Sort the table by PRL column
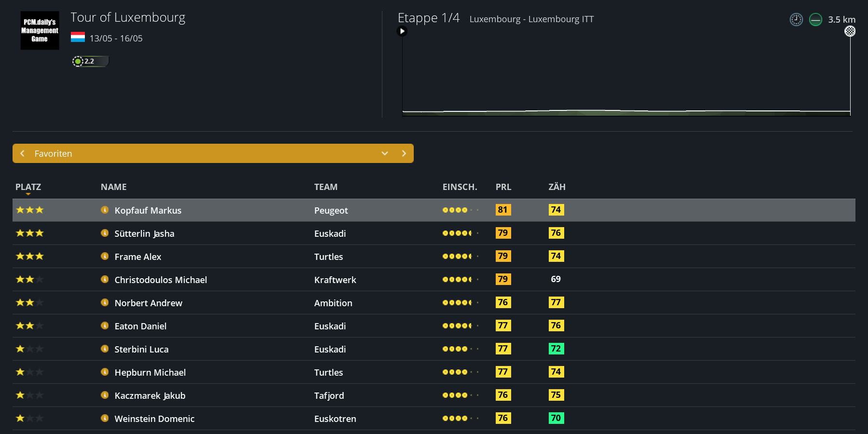The image size is (868, 434). [503, 187]
